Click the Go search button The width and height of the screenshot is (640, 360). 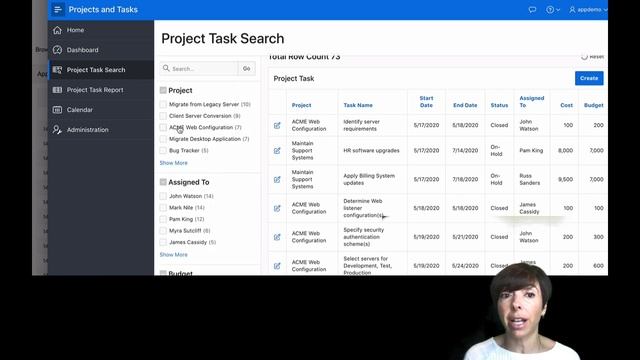click(247, 69)
